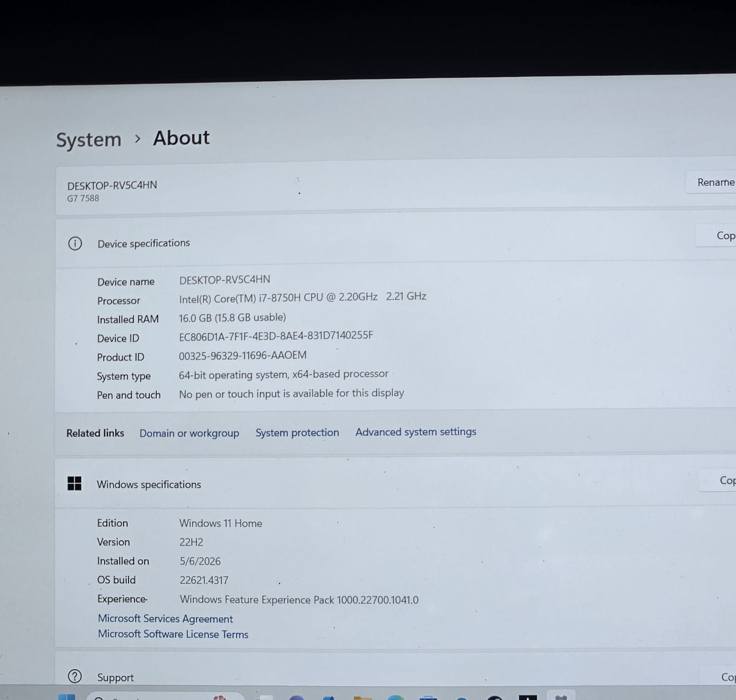Click the About breadcrumb title
736x700 pixels.
click(181, 138)
